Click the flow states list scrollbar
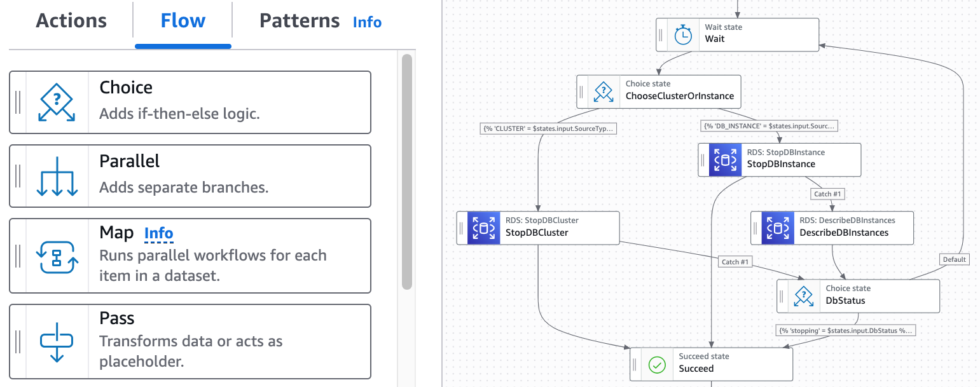This screenshot has width=980, height=387. click(407, 172)
